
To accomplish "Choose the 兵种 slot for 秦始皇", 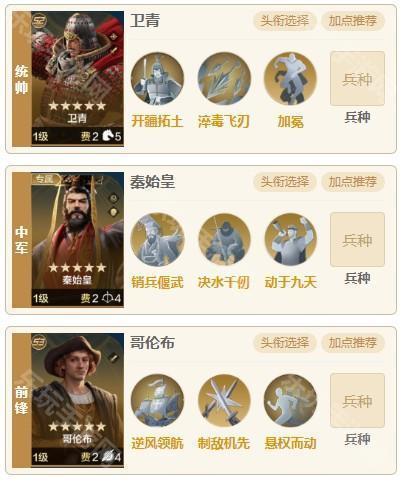I will pyautogui.click(x=357, y=240).
